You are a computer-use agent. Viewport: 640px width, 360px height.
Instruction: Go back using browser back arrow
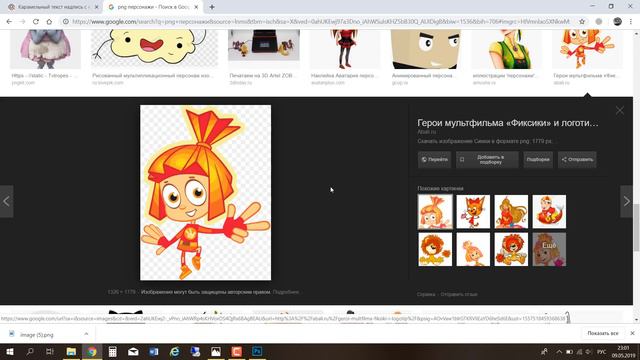coord(9,22)
